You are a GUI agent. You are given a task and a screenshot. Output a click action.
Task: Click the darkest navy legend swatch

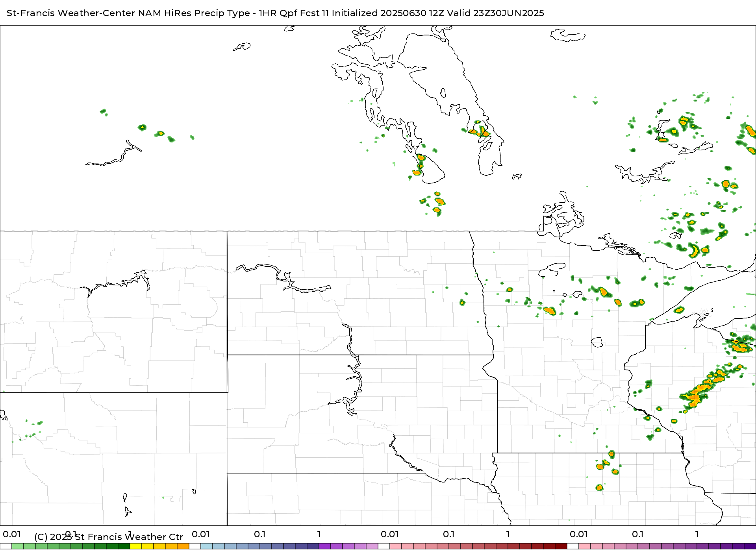pyautogui.click(x=313, y=546)
